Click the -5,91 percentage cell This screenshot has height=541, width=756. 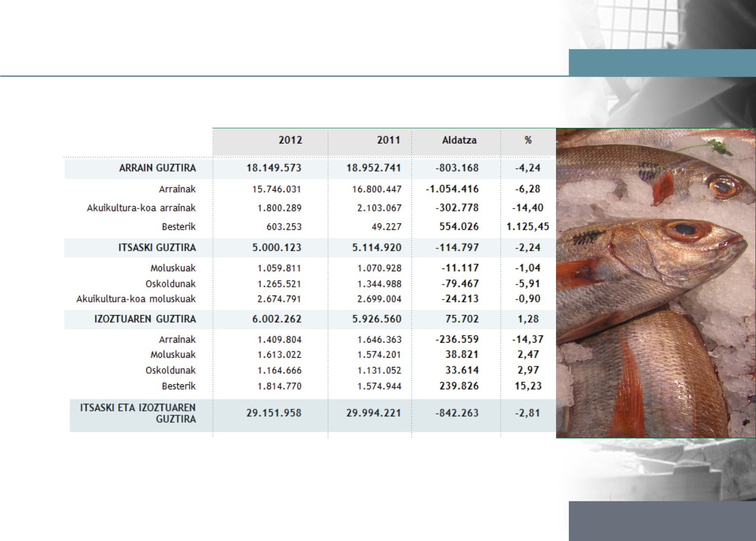pyautogui.click(x=528, y=284)
